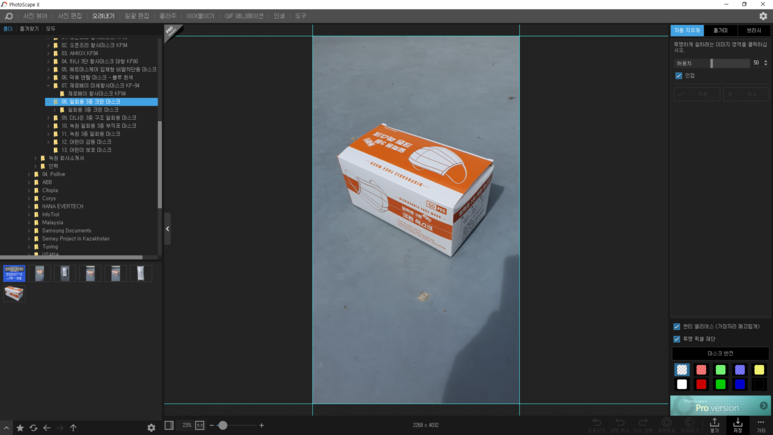Click the Cancel X button in right panel
The width and height of the screenshot is (773, 435).
[745, 94]
